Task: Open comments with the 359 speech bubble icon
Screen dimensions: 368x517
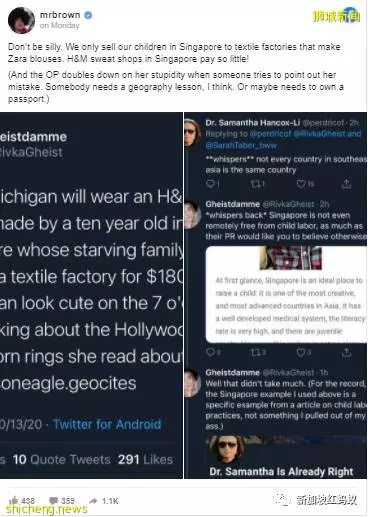Action: [53, 501]
